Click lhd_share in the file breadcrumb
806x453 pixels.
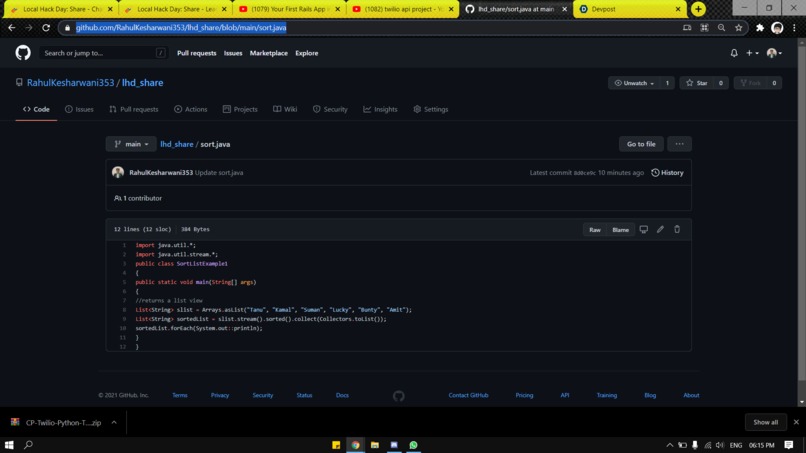pos(177,144)
